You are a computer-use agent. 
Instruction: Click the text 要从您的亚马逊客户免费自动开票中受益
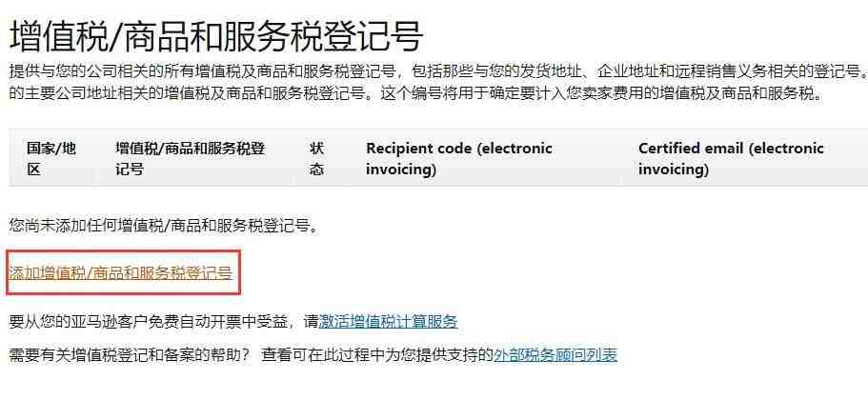150,322
